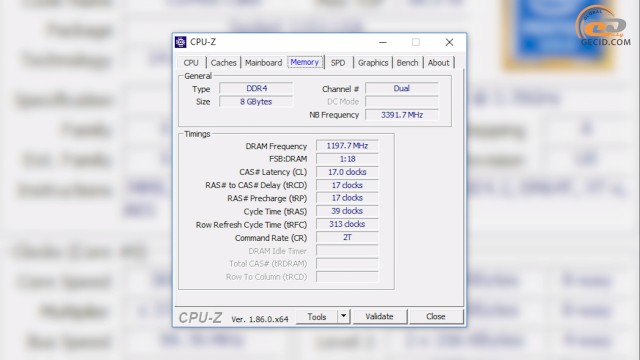Select the CAS# Latency 17.0 clocks value

(347, 172)
